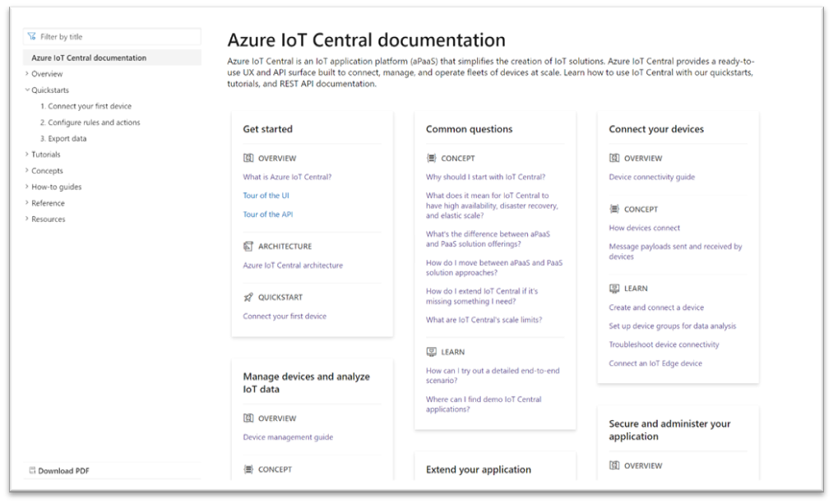Expand the How-to guides tree node

27,187
